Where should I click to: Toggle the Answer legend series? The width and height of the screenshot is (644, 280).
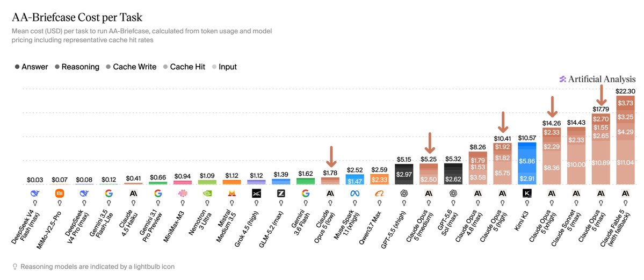coord(31,67)
